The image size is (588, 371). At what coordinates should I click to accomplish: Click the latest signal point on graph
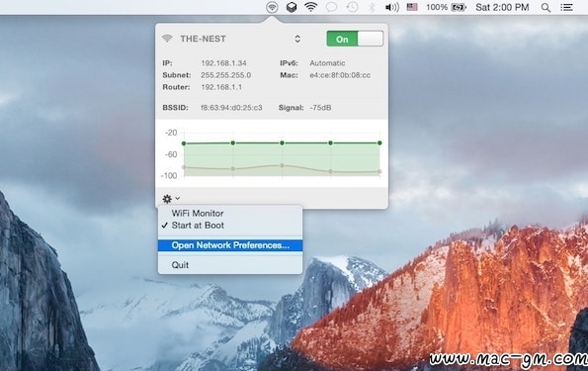pyautogui.click(x=379, y=143)
